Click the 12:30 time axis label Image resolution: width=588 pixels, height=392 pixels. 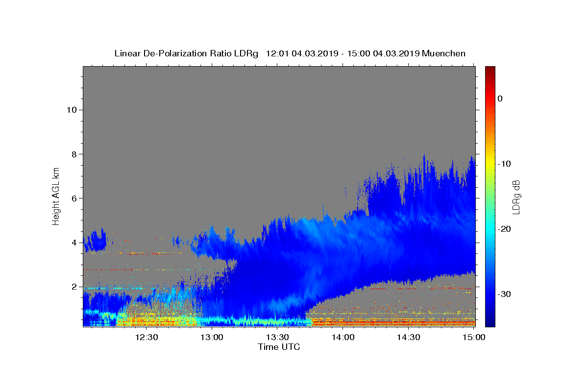coord(147,337)
